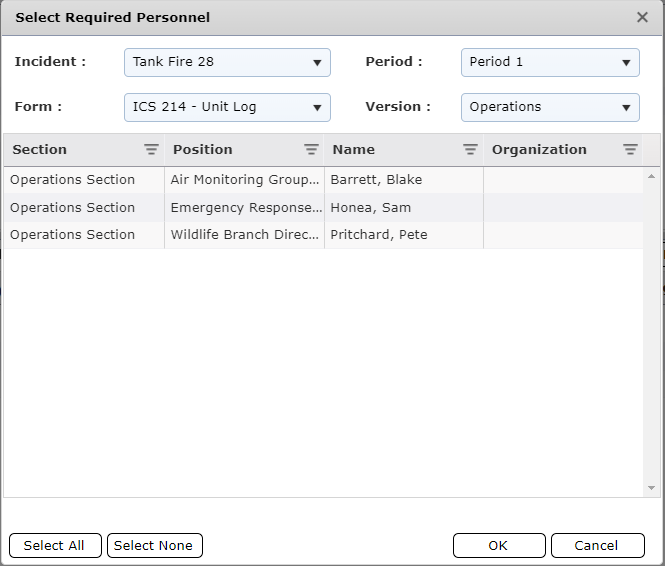Open the Version dropdown
The image size is (665, 566).
tap(550, 107)
